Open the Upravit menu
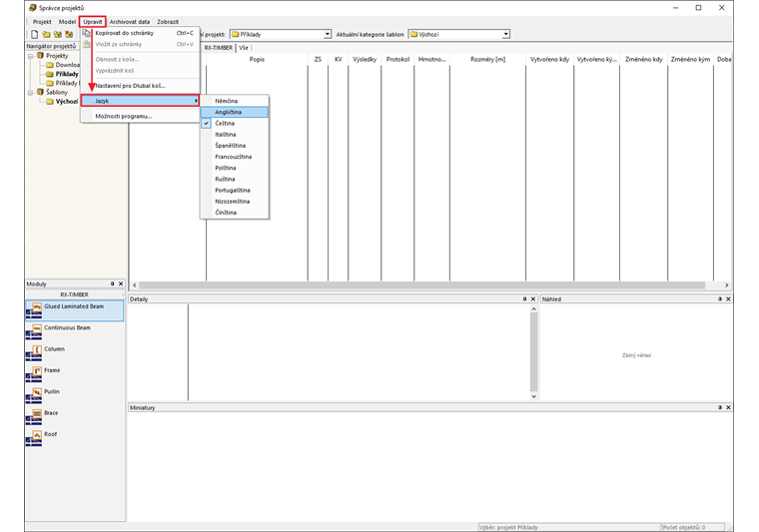This screenshot has width=759, height=532. pos(93,22)
